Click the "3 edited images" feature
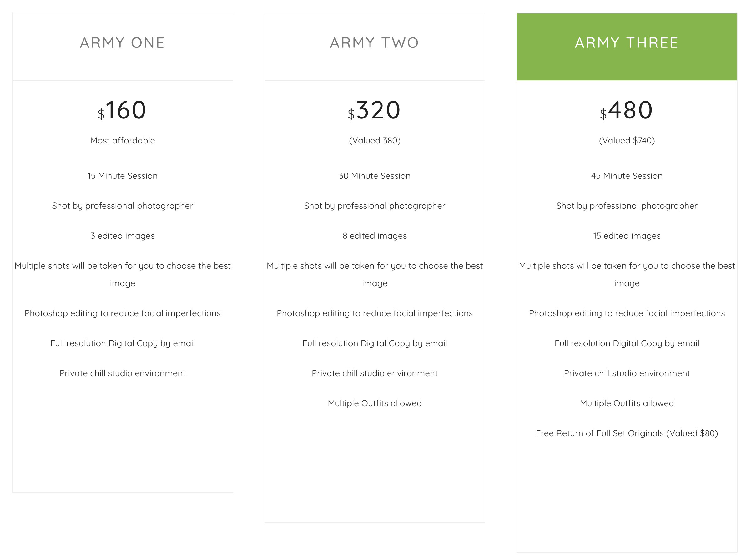The height and width of the screenshot is (560, 751). tap(122, 236)
